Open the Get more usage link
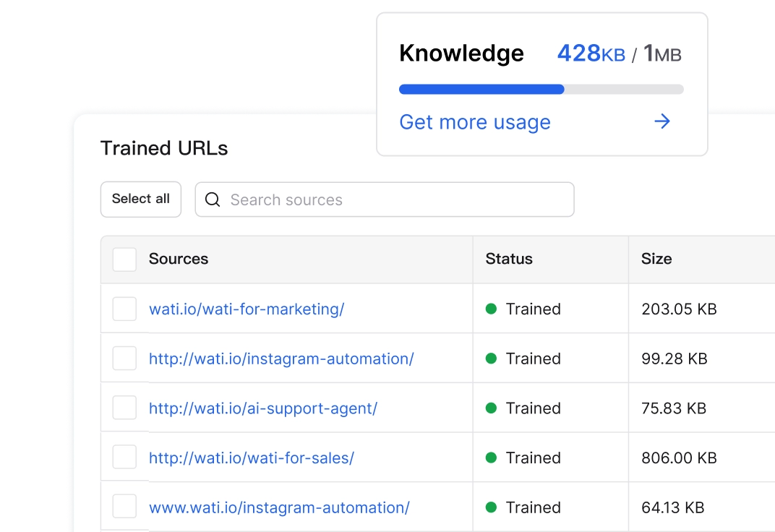 point(475,122)
